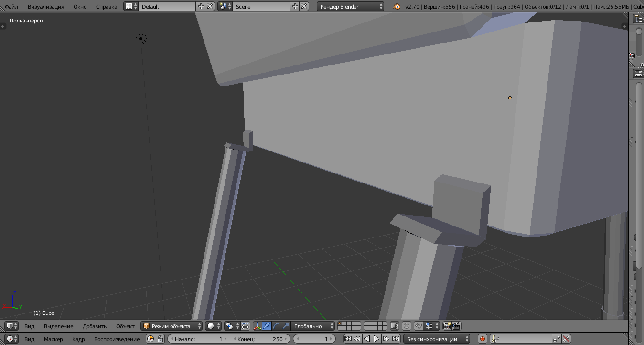Open the Глобально orientation dropdown

pyautogui.click(x=313, y=326)
